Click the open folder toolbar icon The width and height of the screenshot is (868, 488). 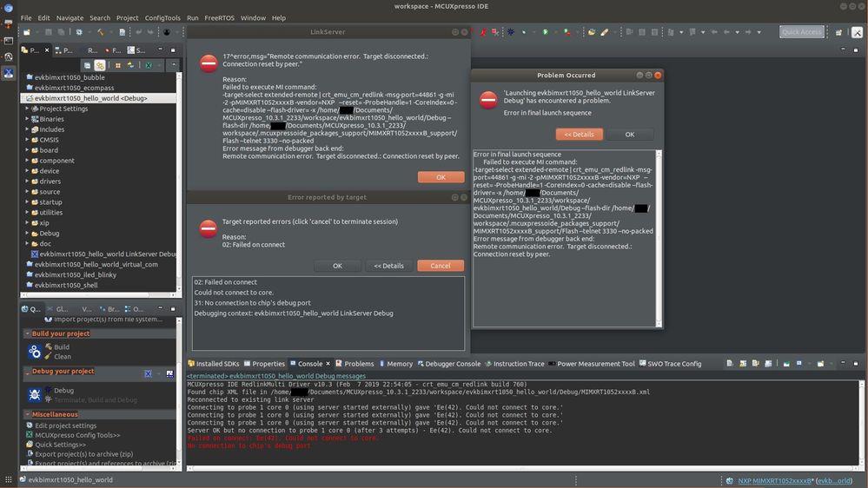click(592, 32)
